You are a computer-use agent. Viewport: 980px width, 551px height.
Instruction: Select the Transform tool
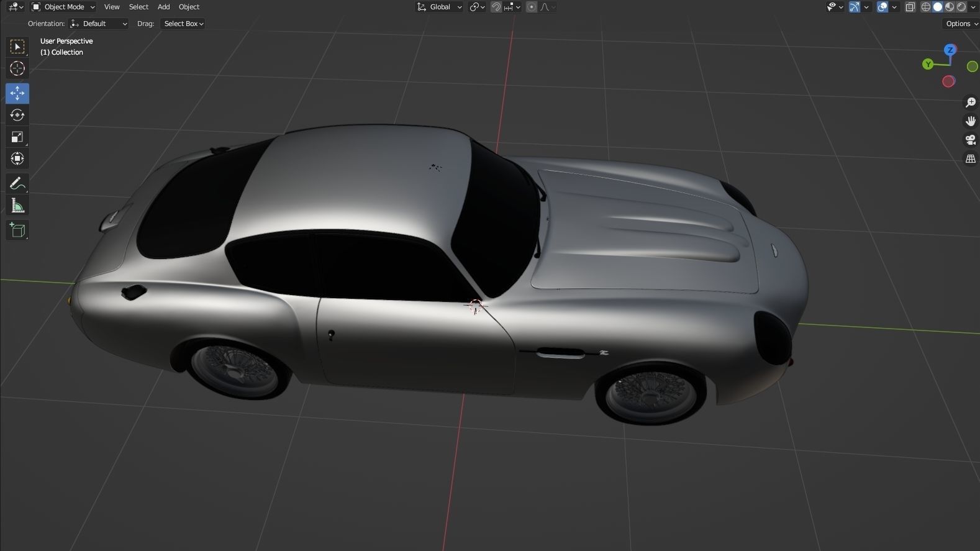[x=17, y=158]
